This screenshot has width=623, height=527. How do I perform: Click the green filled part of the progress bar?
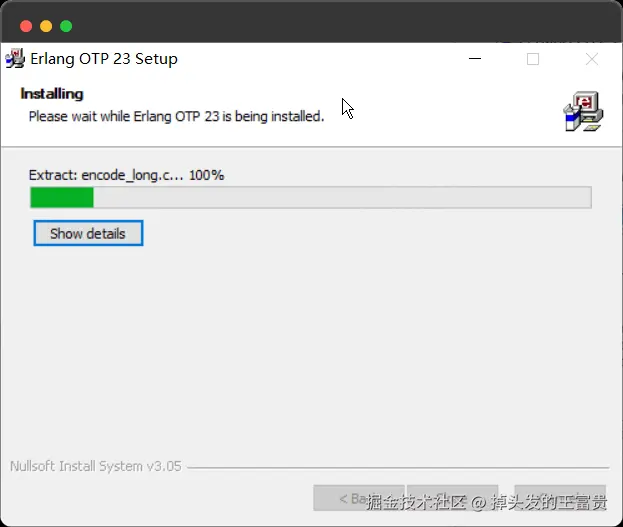tap(62, 198)
